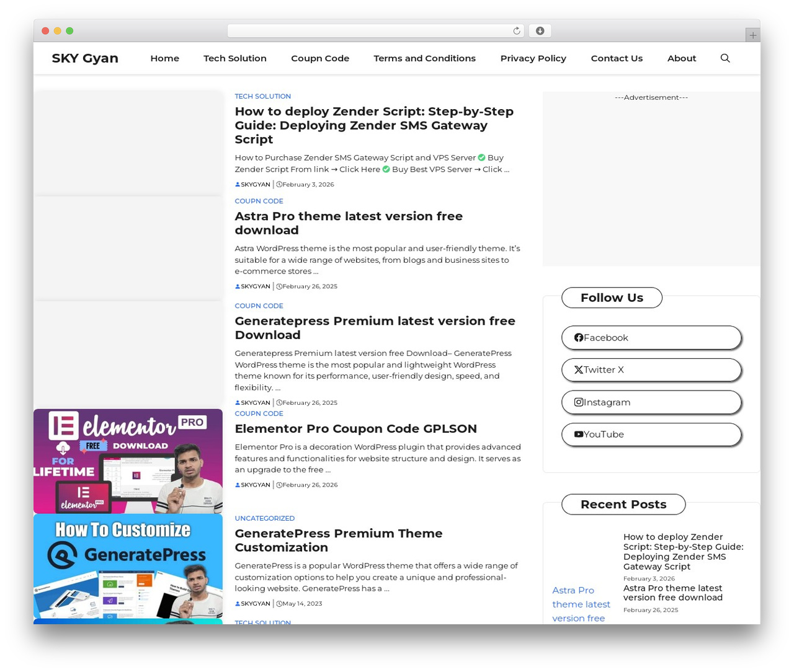Click SKYGYAN author under GeneratePress Customization post
Viewport: 794px width, 672px height.
tap(255, 604)
